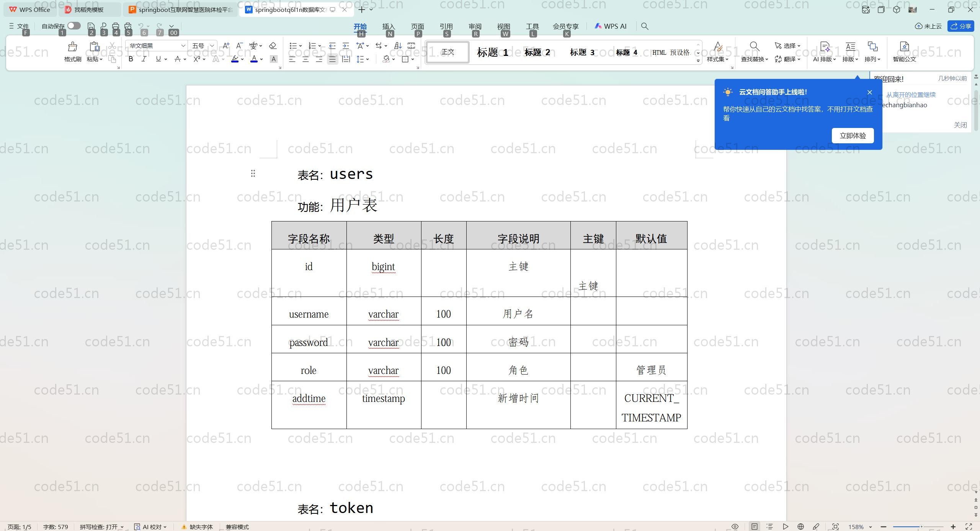Click the Format Painter (格式刷) icon
The image size is (980, 531).
coord(72,47)
